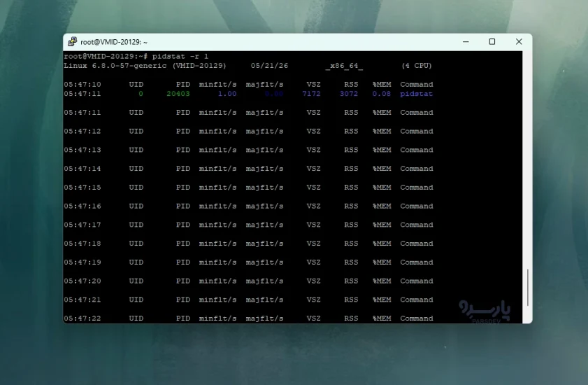Image resolution: width=588 pixels, height=385 pixels.
Task: Click '%MEM' header in the 05:47:18 row
Action: click(x=381, y=244)
